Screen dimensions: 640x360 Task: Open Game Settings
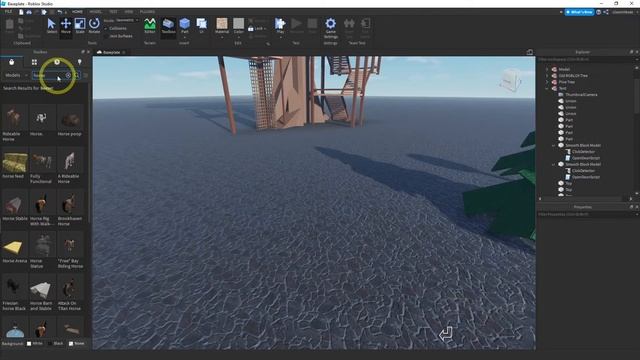[x=331, y=27]
